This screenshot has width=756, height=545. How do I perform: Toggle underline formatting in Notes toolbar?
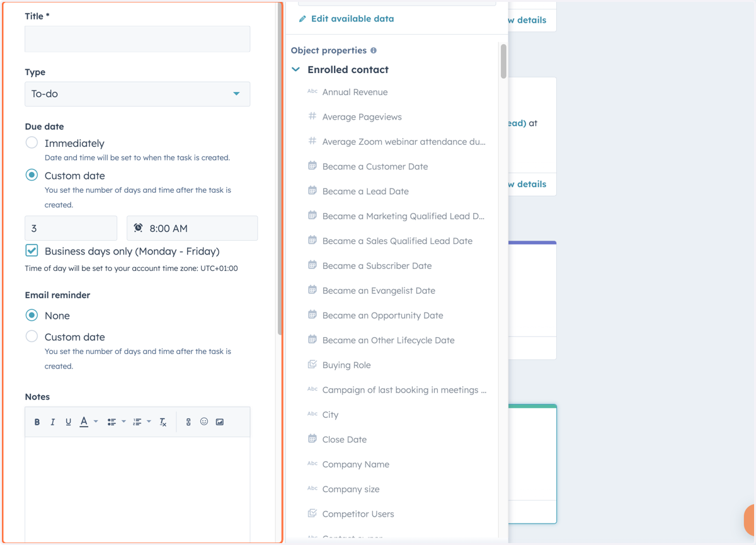pyautogui.click(x=68, y=422)
